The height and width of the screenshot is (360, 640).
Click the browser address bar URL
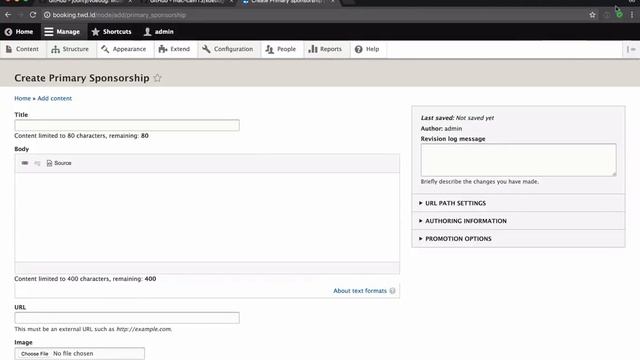pos(119,15)
